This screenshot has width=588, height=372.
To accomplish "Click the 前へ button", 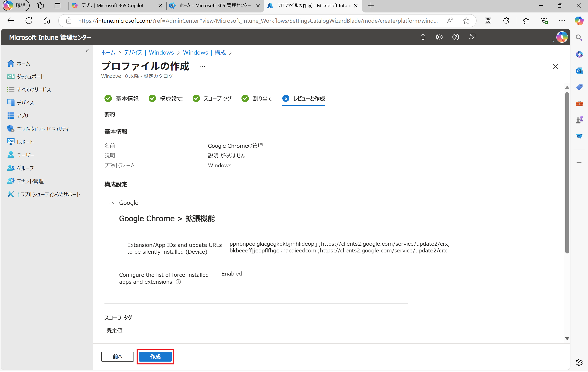I will tap(117, 357).
